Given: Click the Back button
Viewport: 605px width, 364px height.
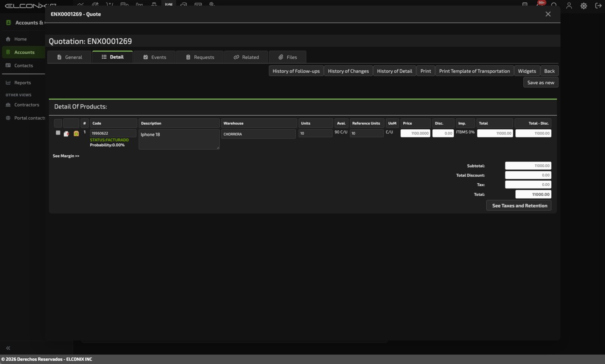Looking at the screenshot, I should (549, 71).
